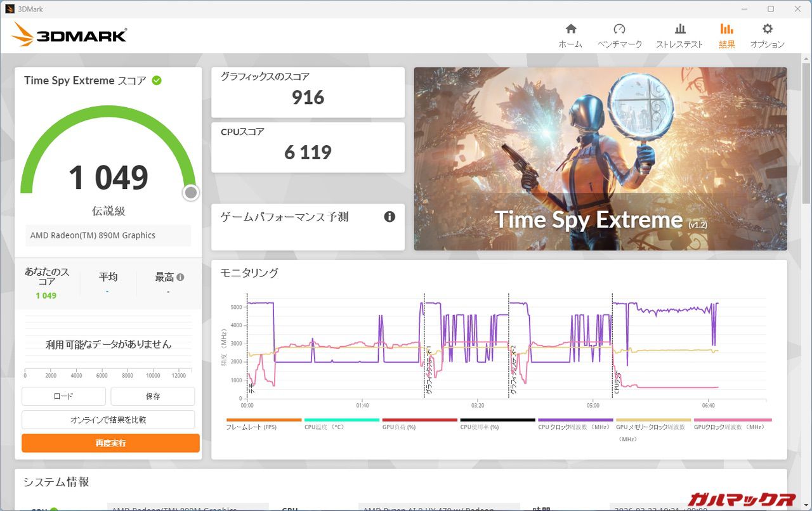The height and width of the screenshot is (511, 812).
Task: Switch to the 結果 results tab
Action: click(726, 36)
